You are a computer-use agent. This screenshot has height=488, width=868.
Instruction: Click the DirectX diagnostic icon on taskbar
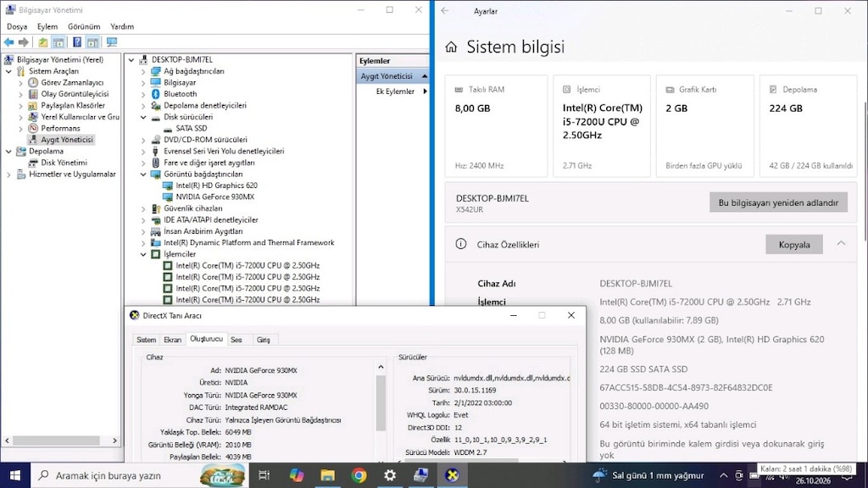453,475
